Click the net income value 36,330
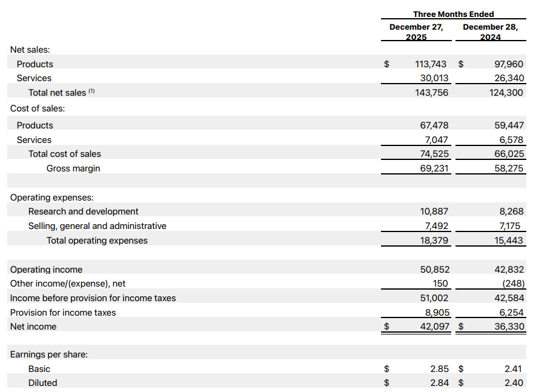Viewport: 533px width, 392px height. (x=509, y=327)
